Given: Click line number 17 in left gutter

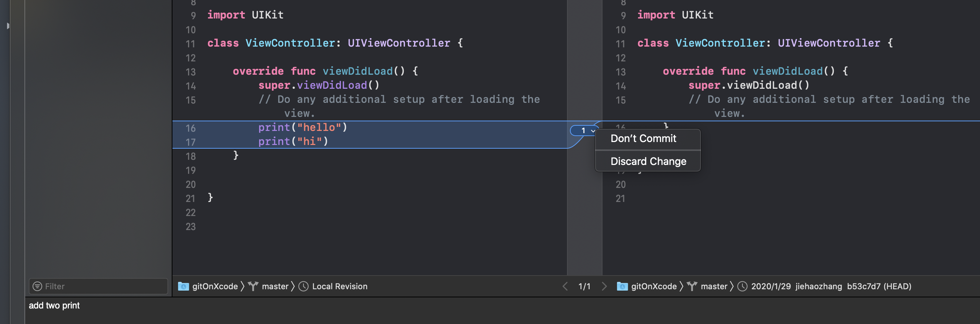Looking at the screenshot, I should (191, 142).
